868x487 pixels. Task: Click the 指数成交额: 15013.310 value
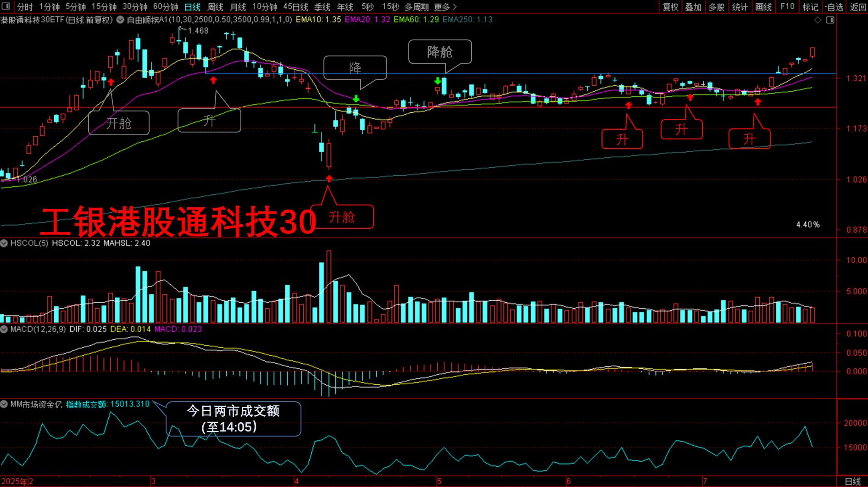(x=108, y=404)
